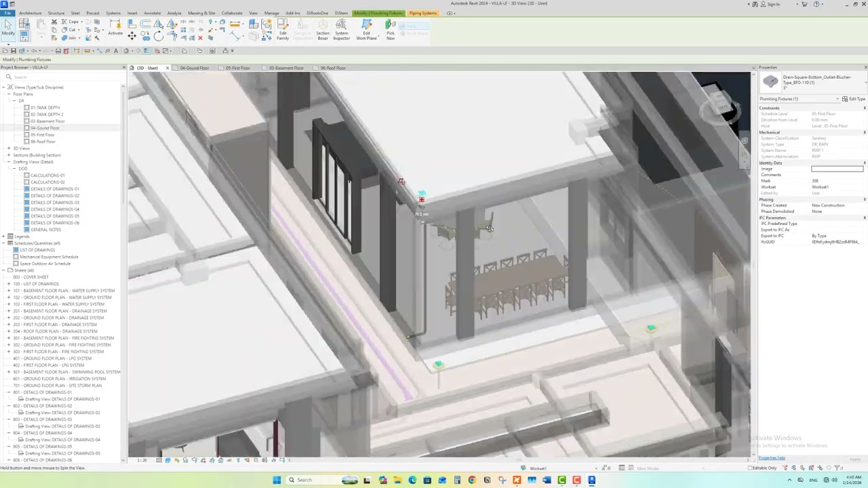Click the red Delete X tool
868x488 pixels.
(x=200, y=38)
